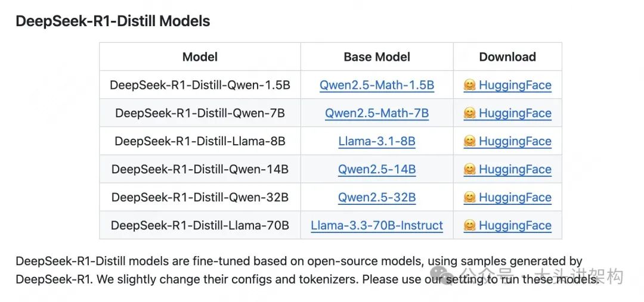
Task: Click the HuggingFace emoji icon for Llama-8B
Action: (470, 141)
